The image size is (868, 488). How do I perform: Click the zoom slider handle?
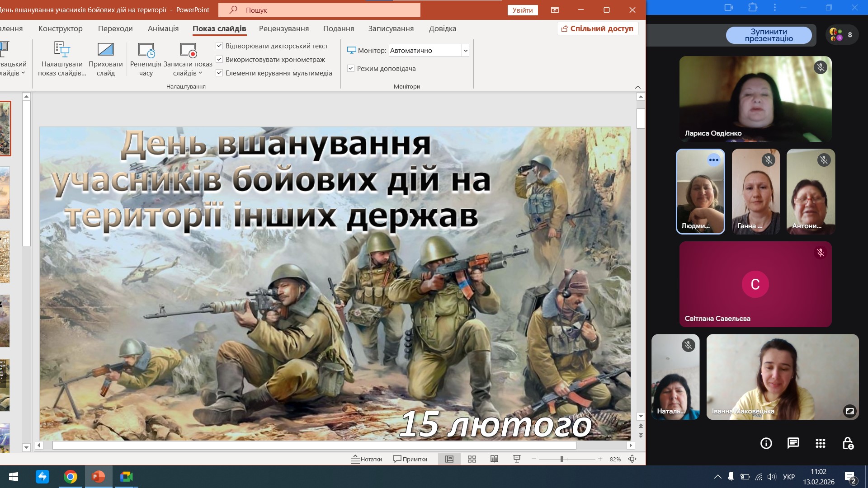tap(561, 459)
